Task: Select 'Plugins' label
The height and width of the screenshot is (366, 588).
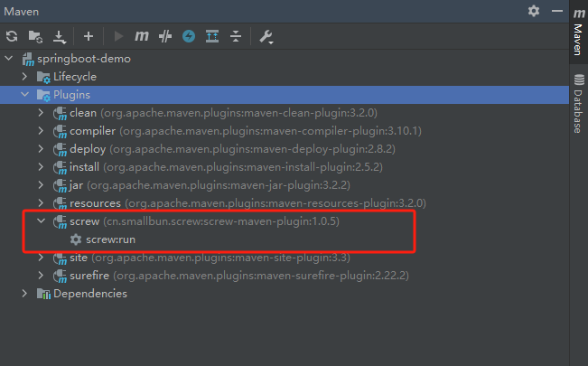Action: (x=71, y=95)
